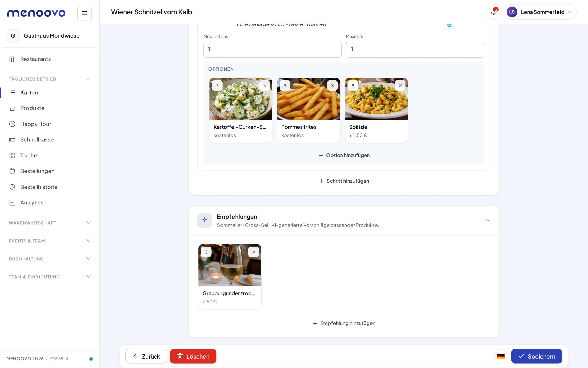
Task: Remove the Pommes frites option
Action: (332, 86)
